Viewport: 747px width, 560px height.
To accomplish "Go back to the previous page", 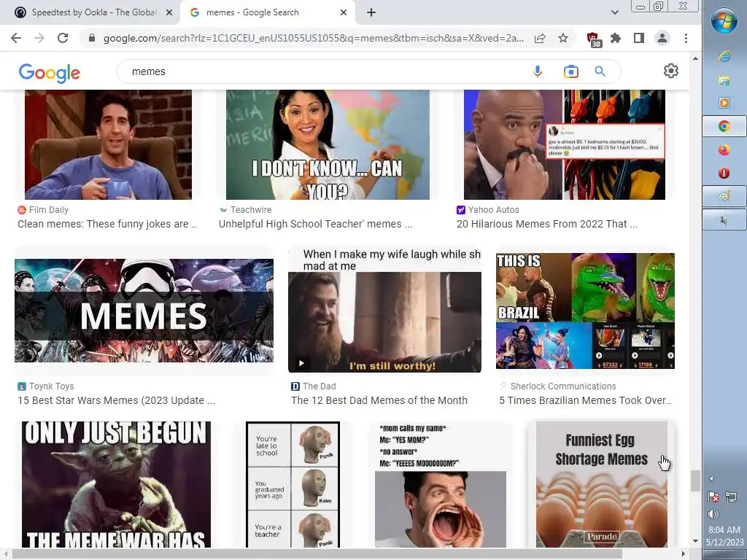I will tap(16, 38).
